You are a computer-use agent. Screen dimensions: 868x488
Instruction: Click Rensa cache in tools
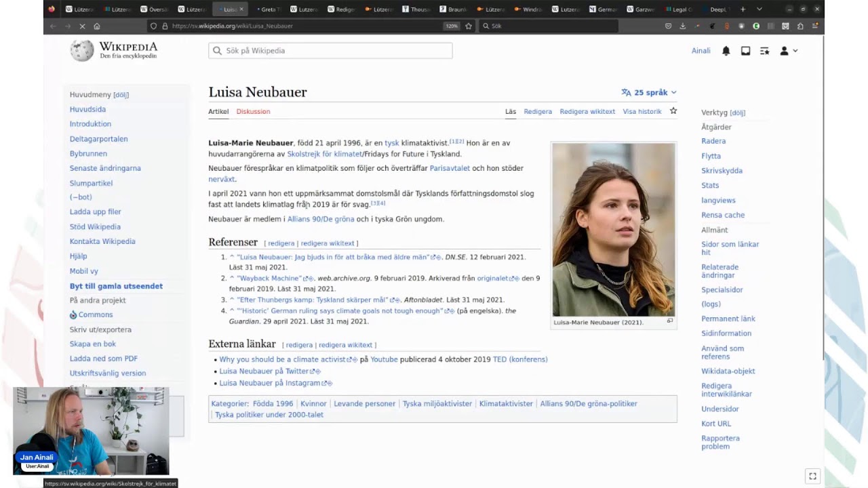pos(723,216)
